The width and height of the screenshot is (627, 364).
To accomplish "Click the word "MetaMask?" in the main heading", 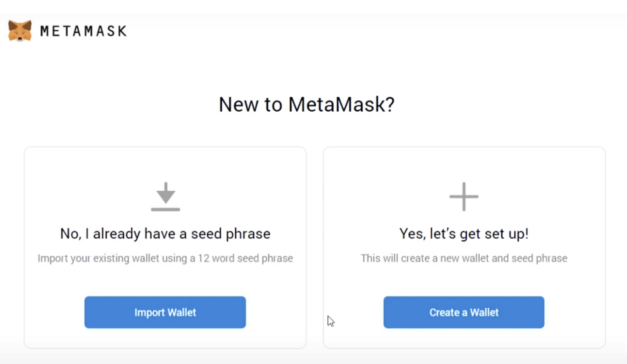I will (341, 104).
